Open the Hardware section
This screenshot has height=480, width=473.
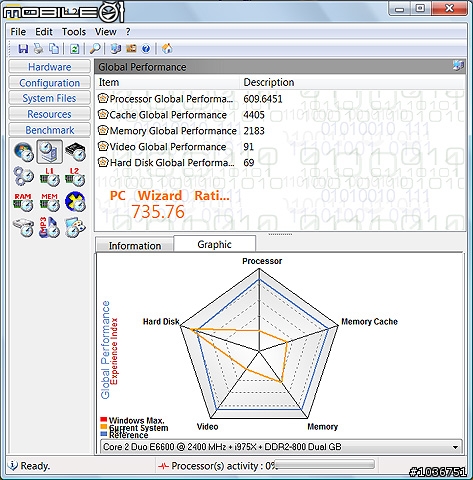click(x=49, y=67)
